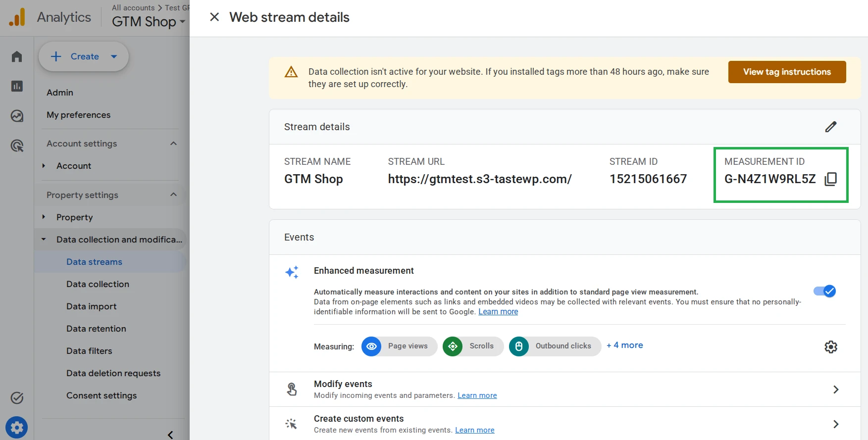Open Consent settings

point(102,395)
